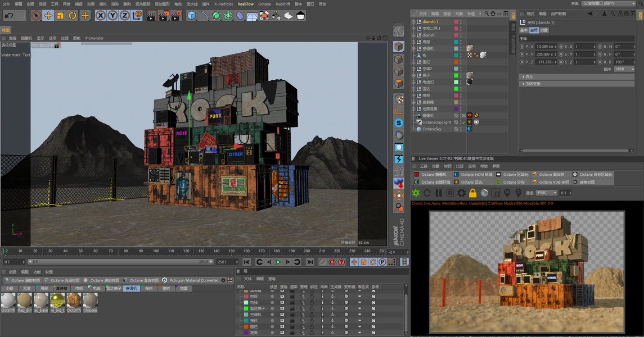This screenshot has height=337, width=644.
Task: Open the RealFlow menu
Action: pos(246,4)
